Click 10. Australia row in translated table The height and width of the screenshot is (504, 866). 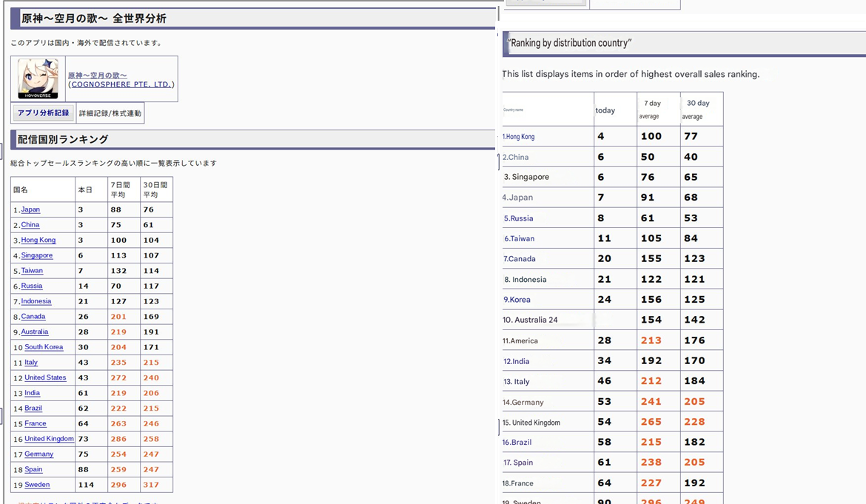click(x=530, y=320)
